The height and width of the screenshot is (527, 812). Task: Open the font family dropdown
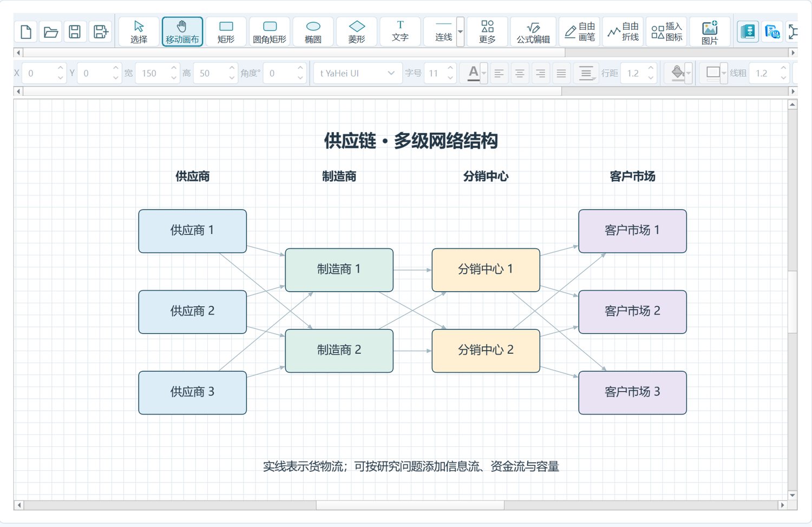(x=357, y=73)
